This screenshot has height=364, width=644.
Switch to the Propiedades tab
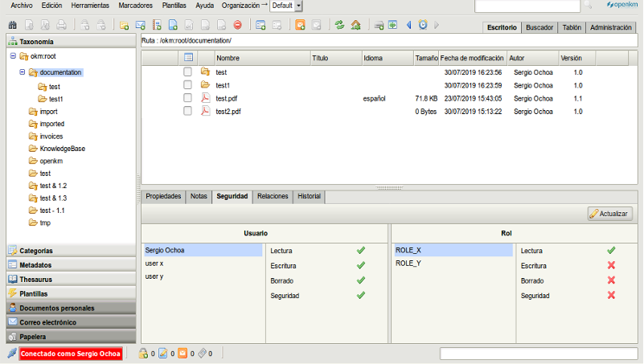(163, 196)
